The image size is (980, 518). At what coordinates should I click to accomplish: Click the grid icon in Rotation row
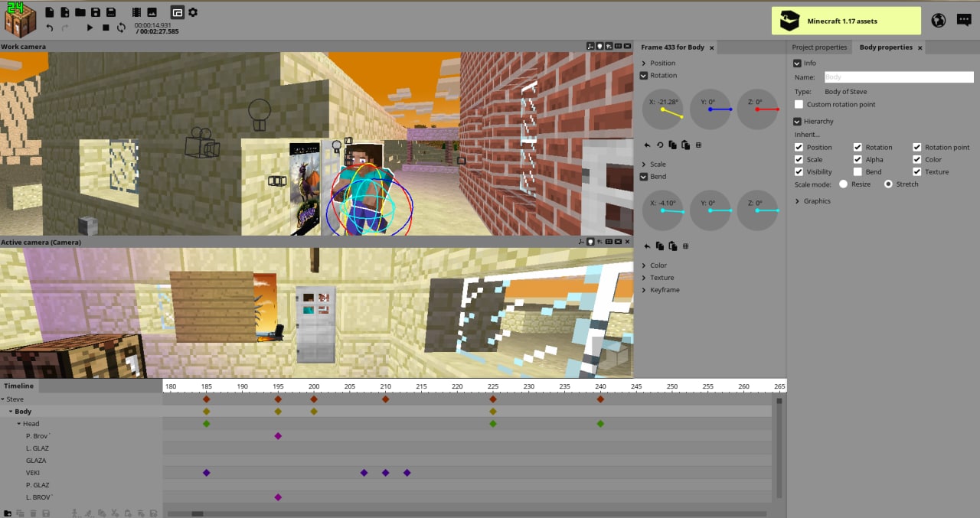click(x=698, y=145)
